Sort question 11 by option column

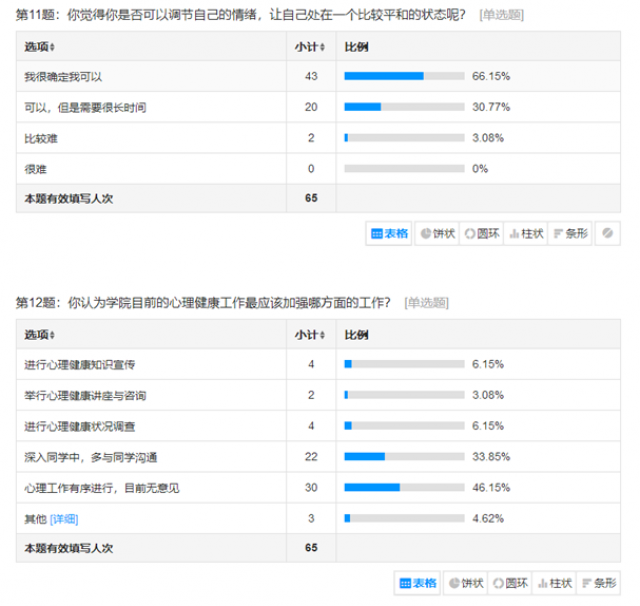tap(40, 47)
